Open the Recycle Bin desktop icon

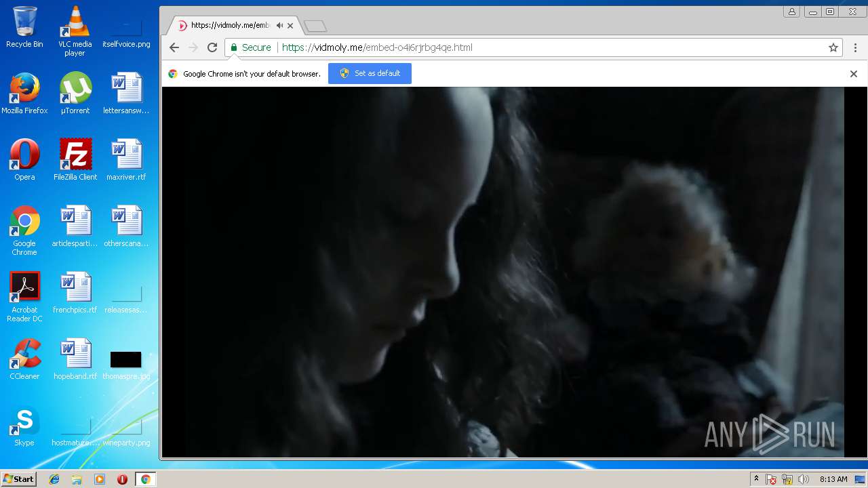24,27
